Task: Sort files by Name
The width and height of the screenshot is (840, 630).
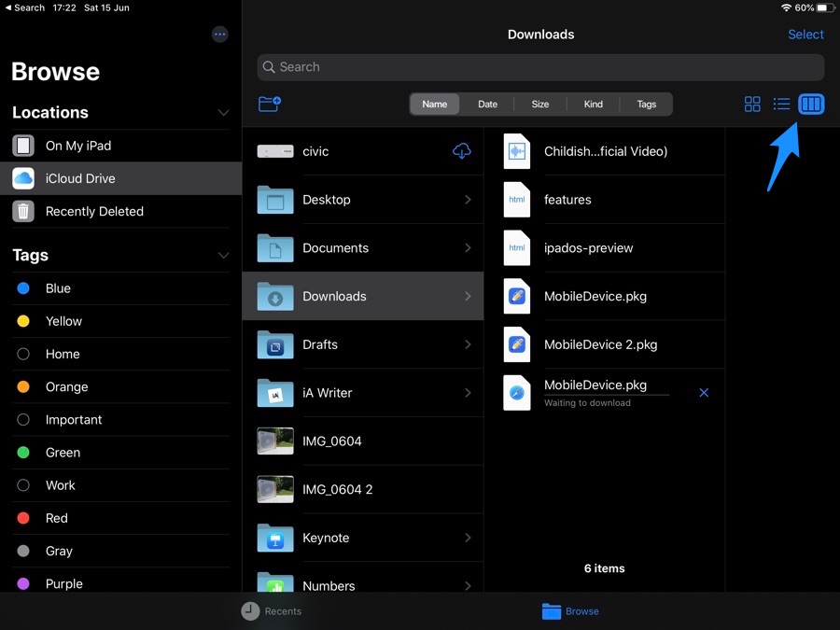Action: (x=434, y=104)
